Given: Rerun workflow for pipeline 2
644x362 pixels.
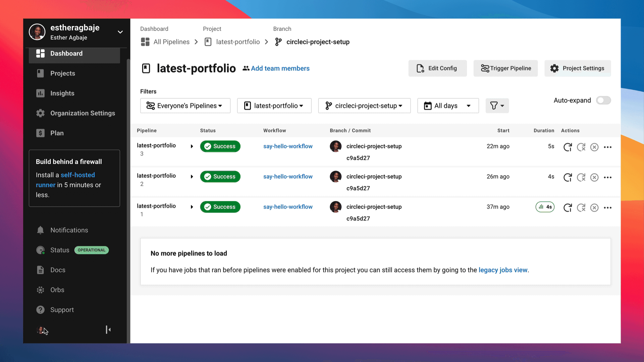Looking at the screenshot, I should [568, 177].
